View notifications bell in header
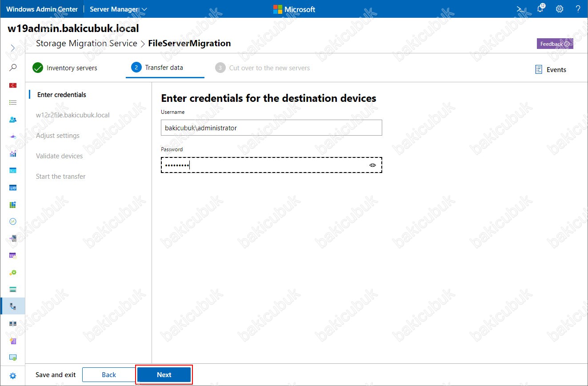 pos(540,9)
